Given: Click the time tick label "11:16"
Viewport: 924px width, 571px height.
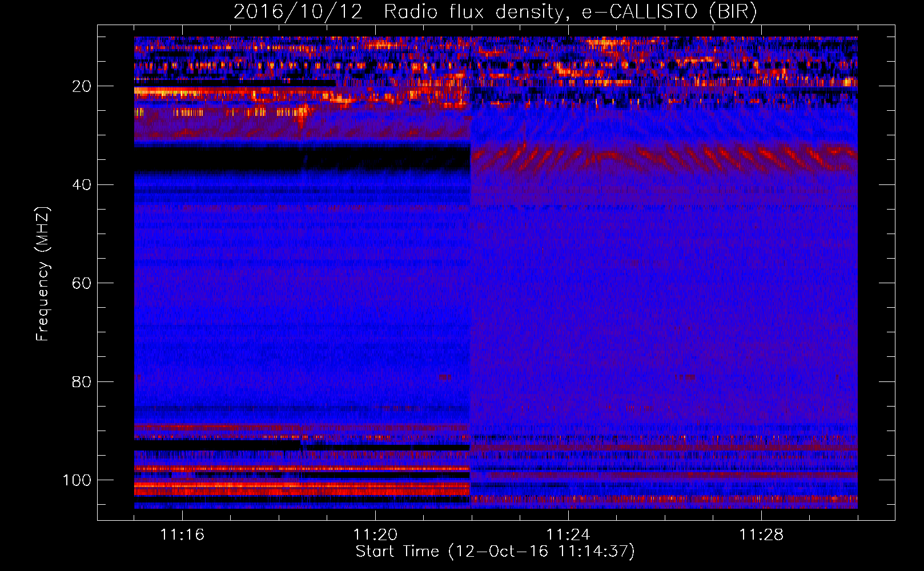Looking at the screenshot, I should (182, 534).
